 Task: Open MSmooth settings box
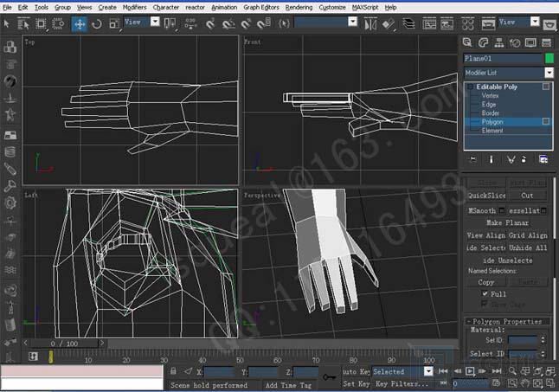tap(502, 210)
